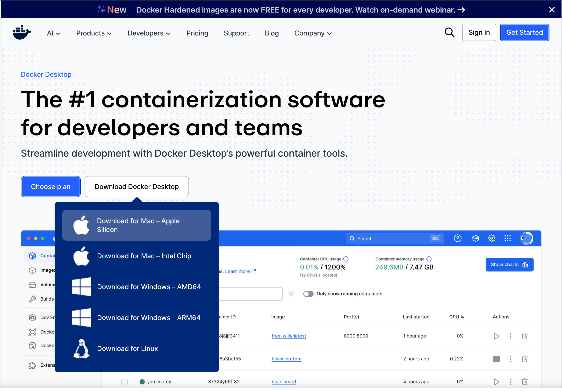Delete the bikini-bottom container
This screenshot has height=392, width=562.
(524, 359)
